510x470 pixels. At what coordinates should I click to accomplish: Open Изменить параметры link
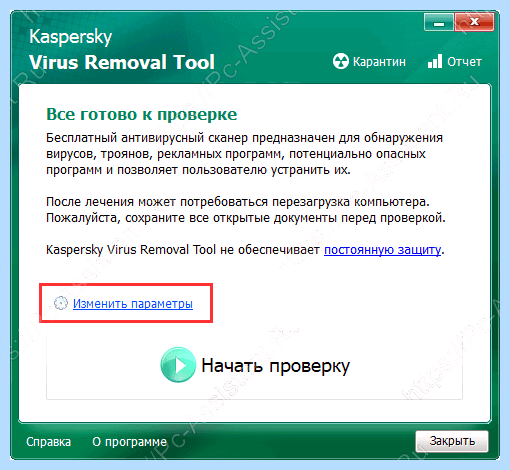(x=133, y=304)
